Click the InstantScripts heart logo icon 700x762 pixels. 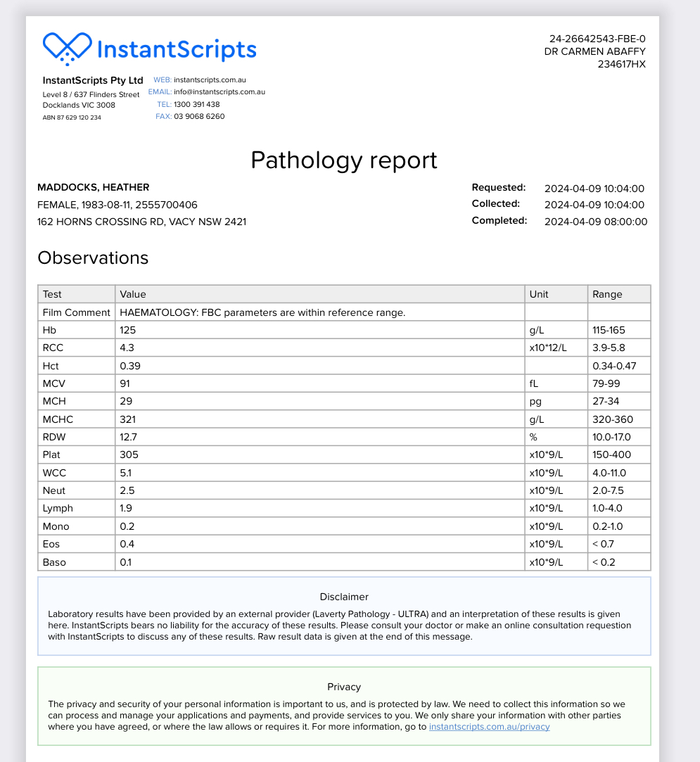pos(67,48)
